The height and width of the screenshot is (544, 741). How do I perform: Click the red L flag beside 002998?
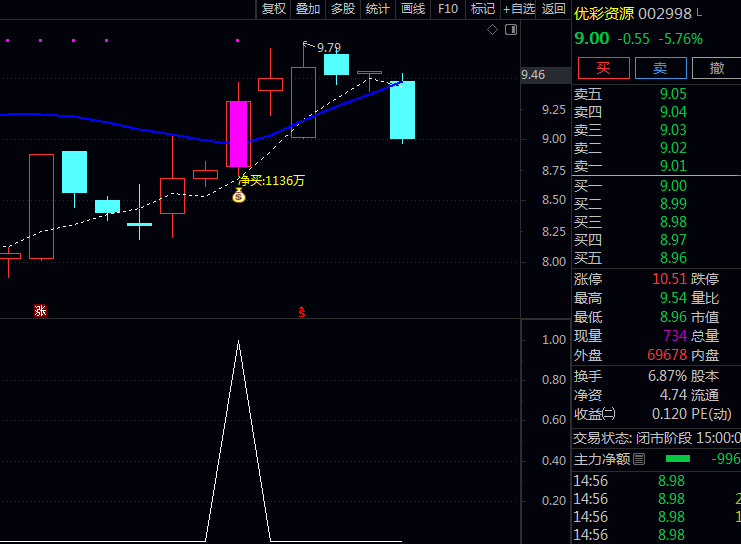[699, 13]
